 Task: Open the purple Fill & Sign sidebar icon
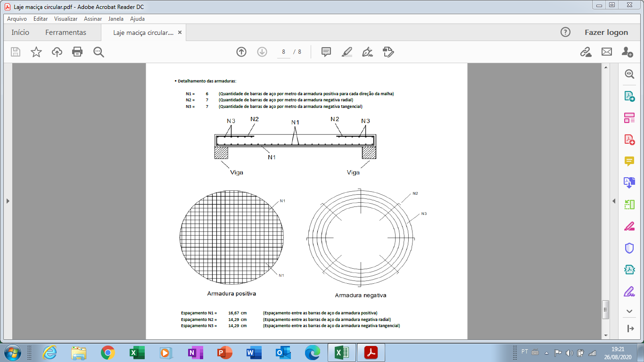629,291
